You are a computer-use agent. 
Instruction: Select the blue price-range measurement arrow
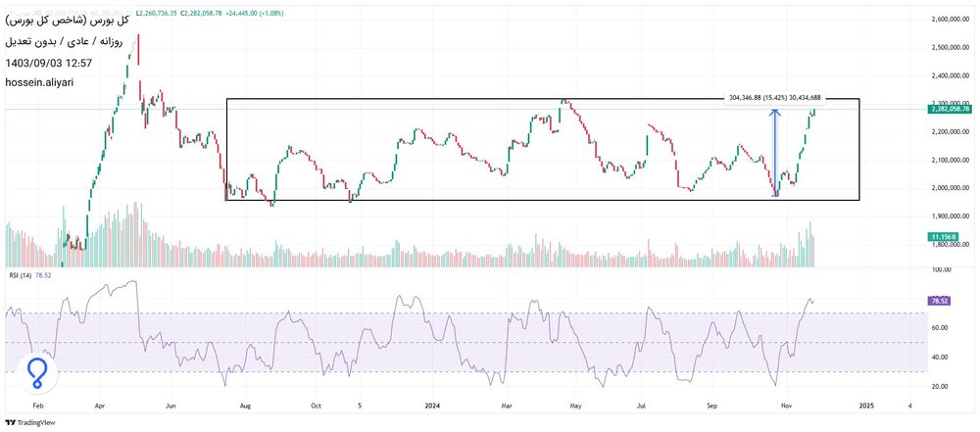coord(775,152)
